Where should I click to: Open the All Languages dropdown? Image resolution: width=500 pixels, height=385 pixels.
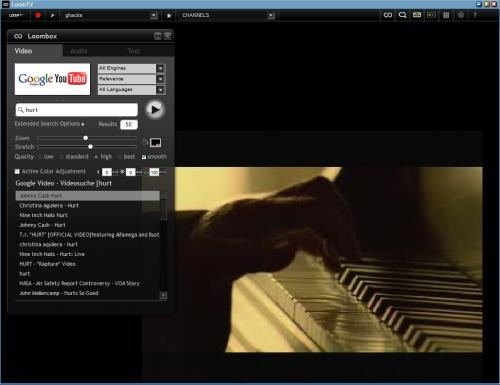coord(131,90)
